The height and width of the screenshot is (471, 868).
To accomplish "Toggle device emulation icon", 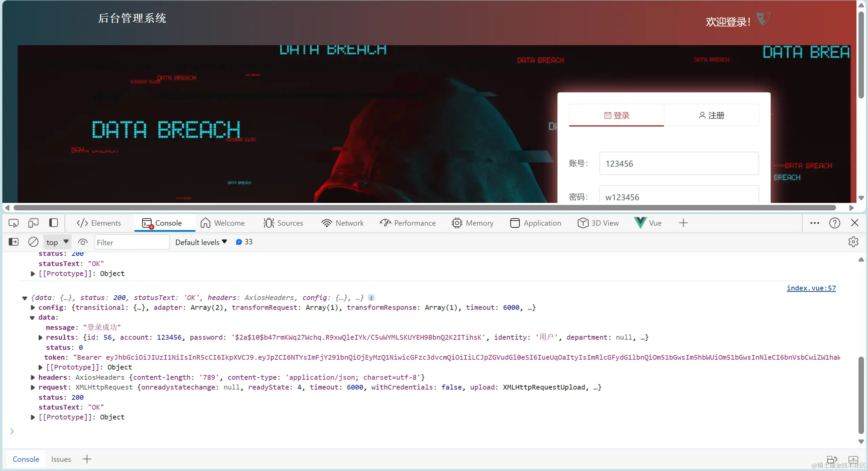I will (33, 223).
